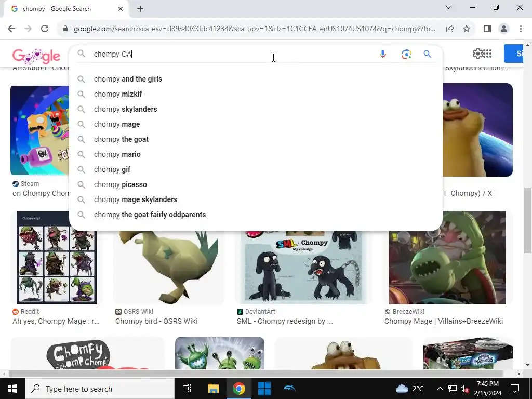Click the microphone voice search icon
Screen dimensions: 532x399
(x=383, y=54)
